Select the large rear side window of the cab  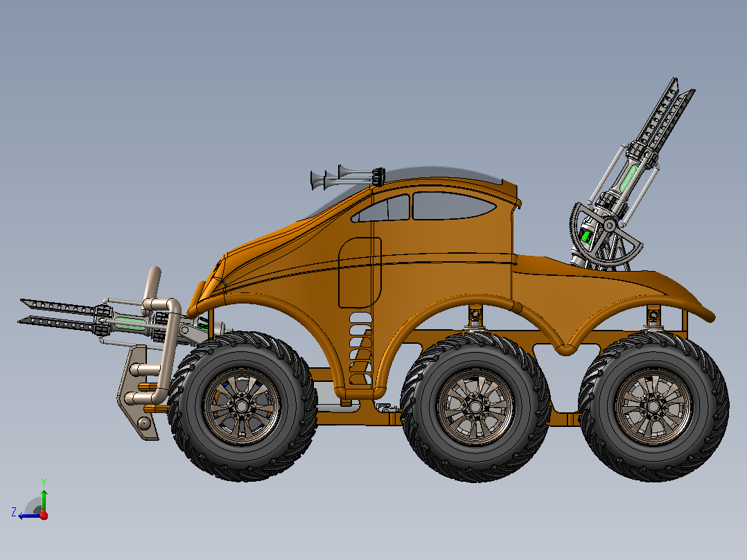(453, 205)
